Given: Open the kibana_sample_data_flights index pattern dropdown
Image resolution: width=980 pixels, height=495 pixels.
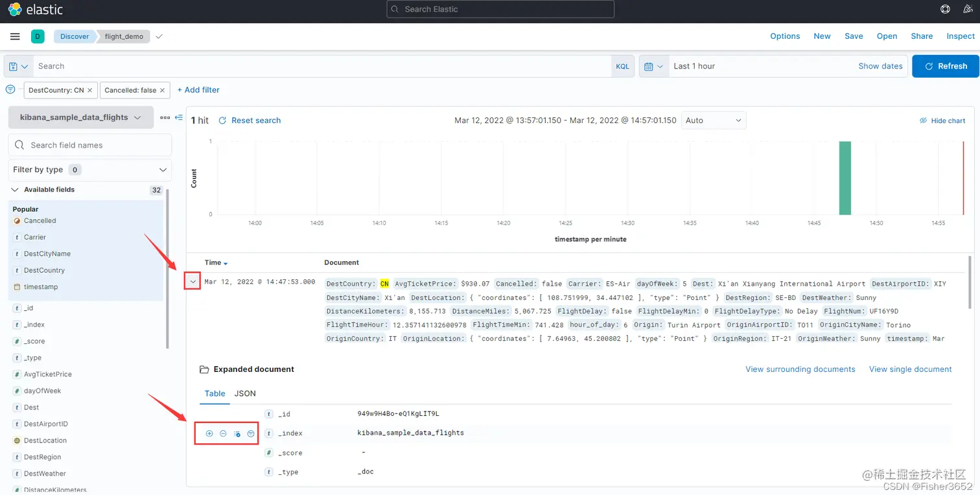Looking at the screenshot, I should point(81,117).
